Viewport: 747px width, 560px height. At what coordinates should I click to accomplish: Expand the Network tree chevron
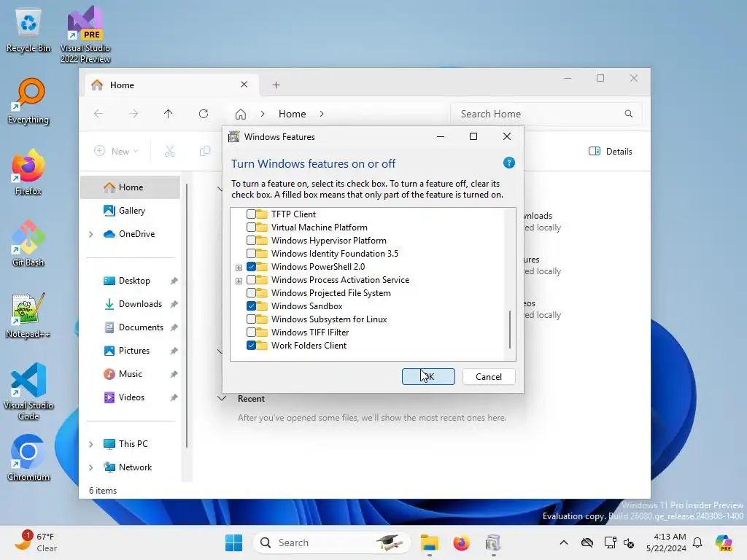click(91, 467)
